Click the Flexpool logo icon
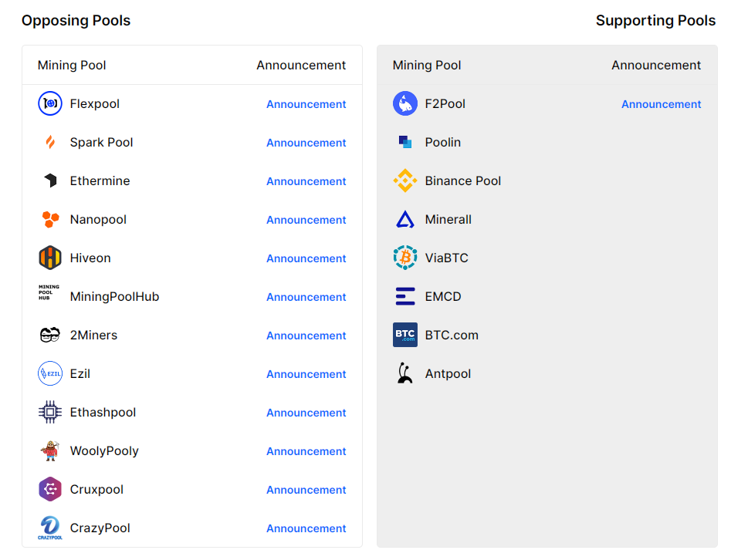This screenshot has height=560, width=731. pyautogui.click(x=50, y=103)
